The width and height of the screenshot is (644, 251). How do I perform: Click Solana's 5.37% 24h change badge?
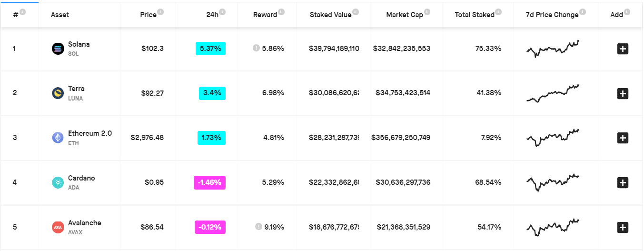pyautogui.click(x=210, y=49)
